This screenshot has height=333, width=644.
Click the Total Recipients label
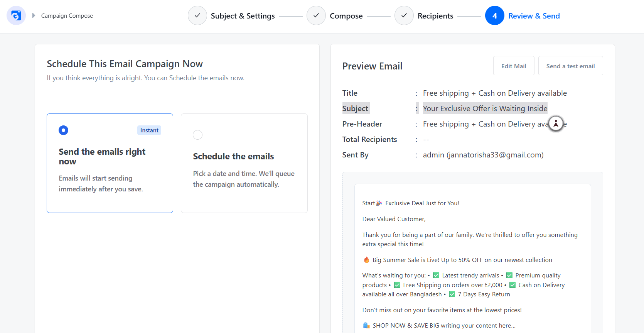click(x=369, y=139)
